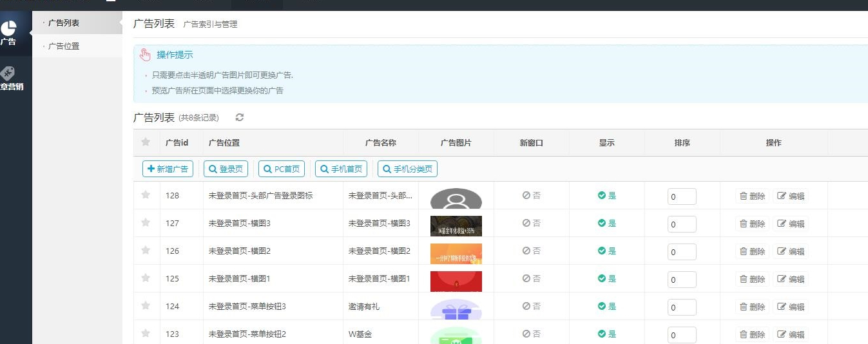Toggle 显示 是 for ad 127
The width and height of the screenshot is (868, 344).
click(607, 223)
